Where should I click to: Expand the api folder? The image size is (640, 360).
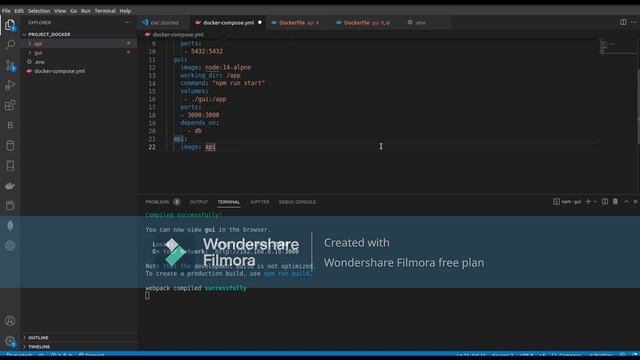pos(38,44)
